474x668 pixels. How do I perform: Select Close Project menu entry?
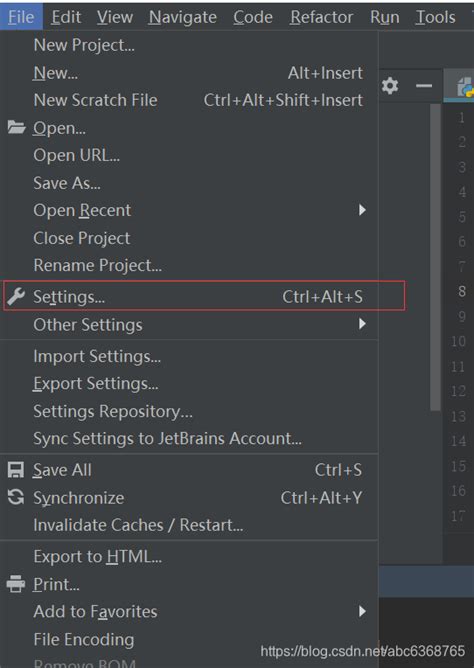tap(189, 238)
